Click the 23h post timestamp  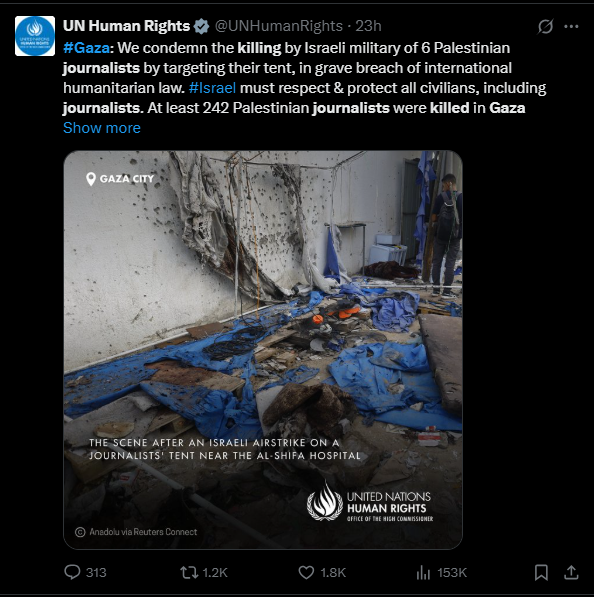tap(368, 26)
